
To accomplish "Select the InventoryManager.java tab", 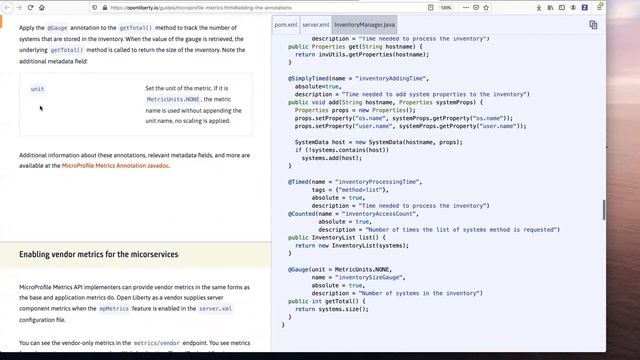I will pyautogui.click(x=364, y=25).
